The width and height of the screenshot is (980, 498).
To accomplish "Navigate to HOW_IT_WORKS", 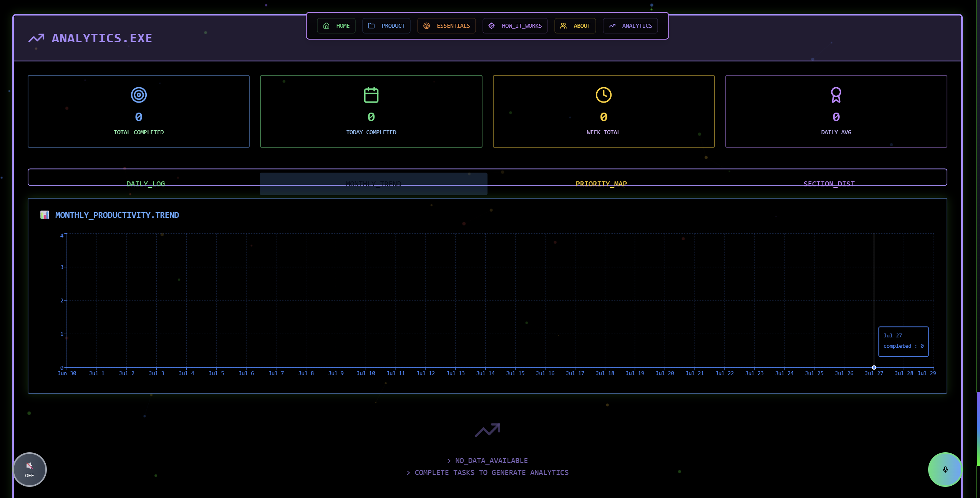I will pos(515,26).
